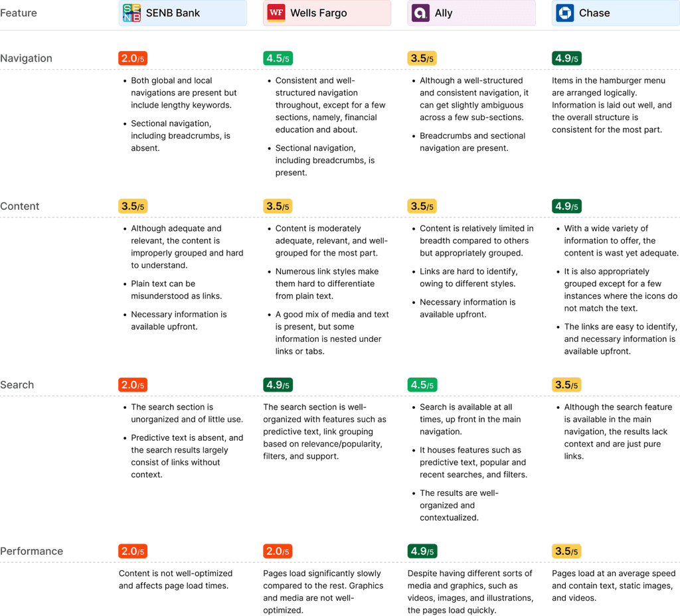This screenshot has width=680, height=616.
Task: Click Ally's 4.9/5 Performance score badge
Action: click(422, 551)
